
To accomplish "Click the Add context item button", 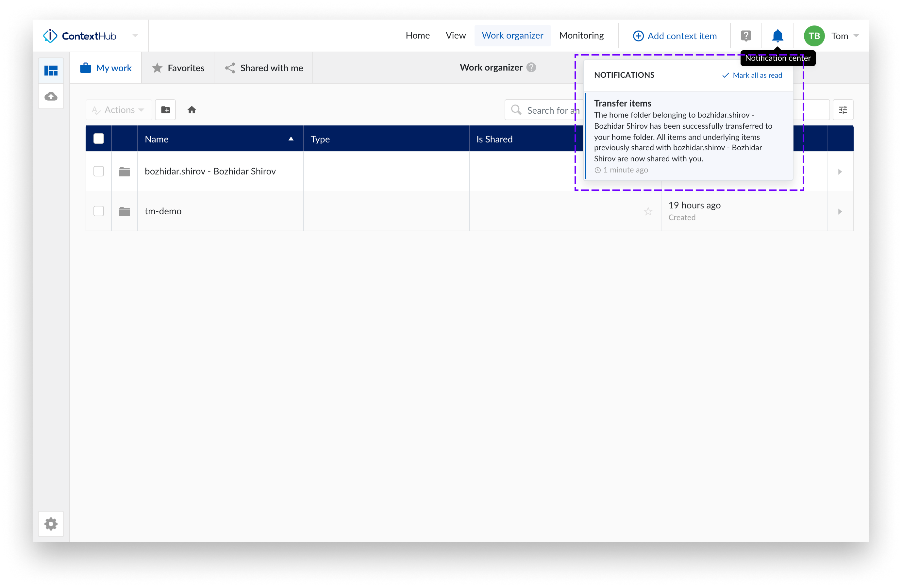I will pos(675,36).
